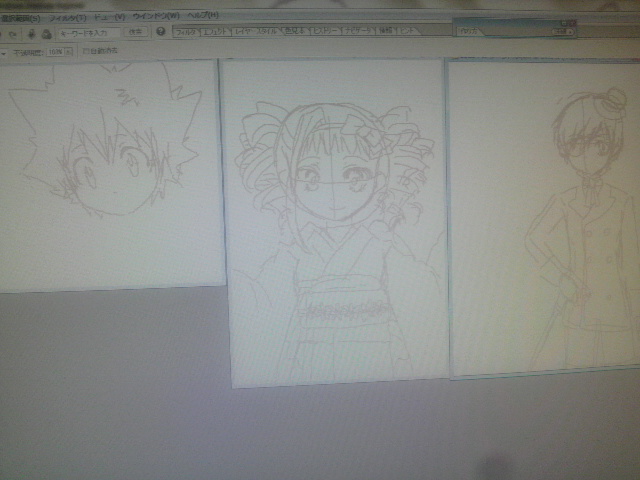Open the 選択範囲(S) menu
Image resolution: width=640 pixels, height=480 pixels.
click(20, 18)
